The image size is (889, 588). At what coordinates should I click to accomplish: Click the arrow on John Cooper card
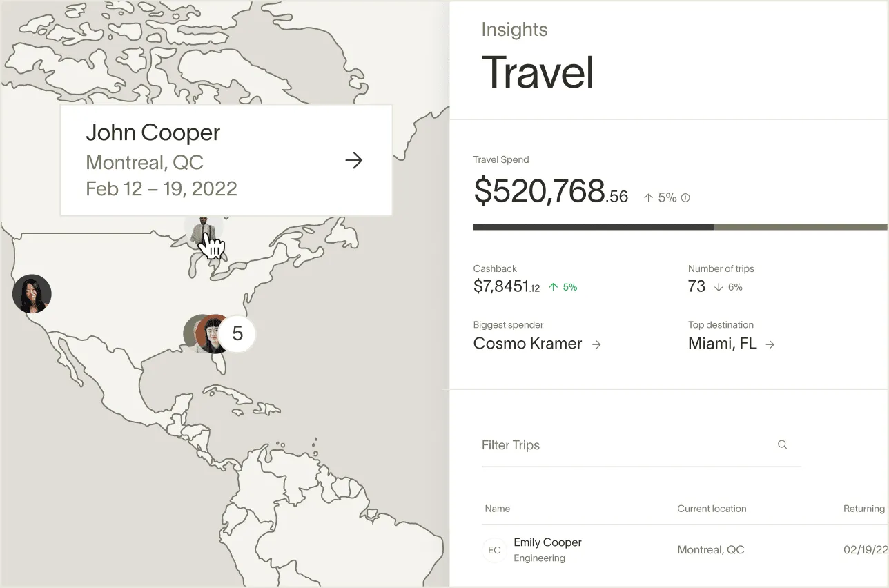pos(354,161)
